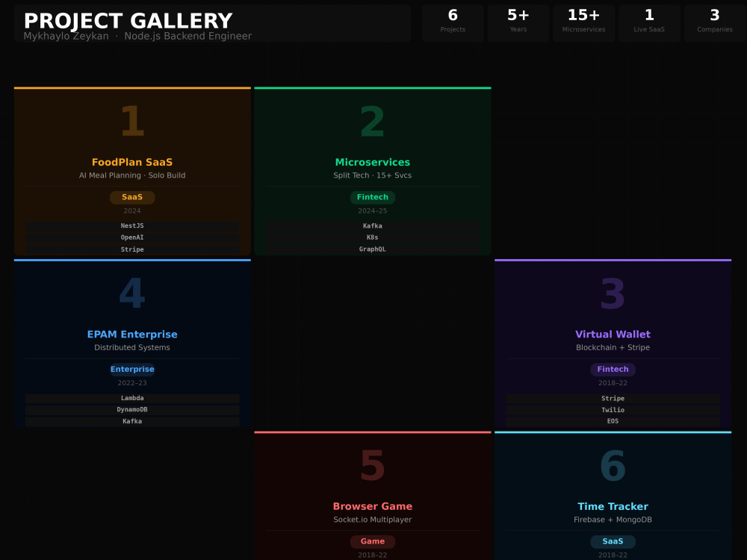Select the OpenAI tech tag
This screenshot has width=747, height=560.
click(132, 237)
